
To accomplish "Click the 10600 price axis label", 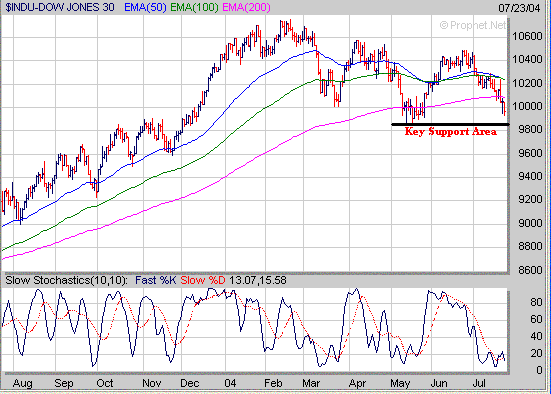I will pyautogui.click(x=527, y=36).
